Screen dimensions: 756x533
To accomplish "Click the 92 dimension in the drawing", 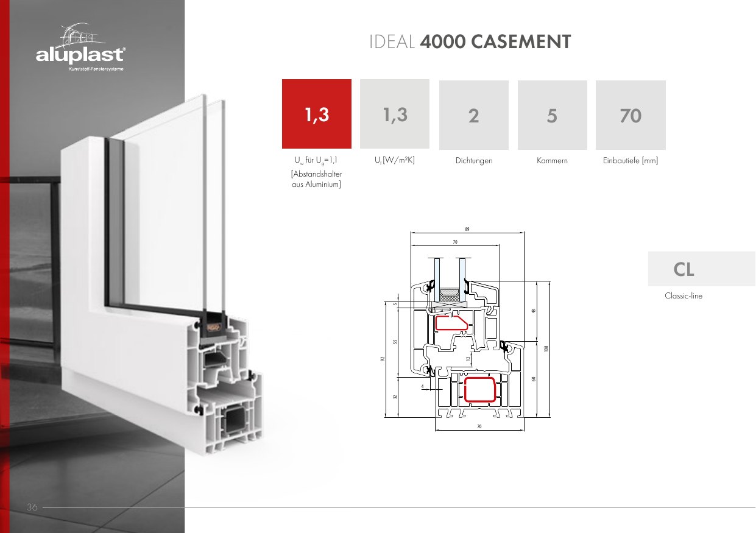I will coord(383,359).
